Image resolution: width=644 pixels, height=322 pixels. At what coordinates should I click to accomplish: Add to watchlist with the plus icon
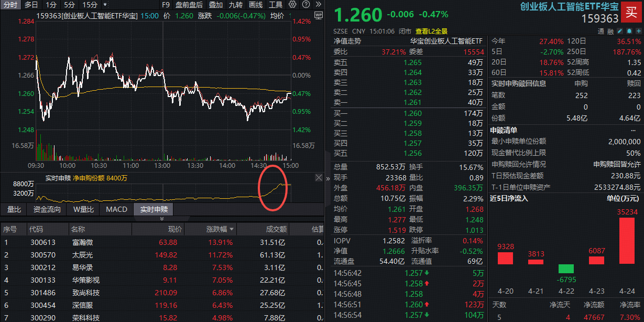(x=639, y=31)
